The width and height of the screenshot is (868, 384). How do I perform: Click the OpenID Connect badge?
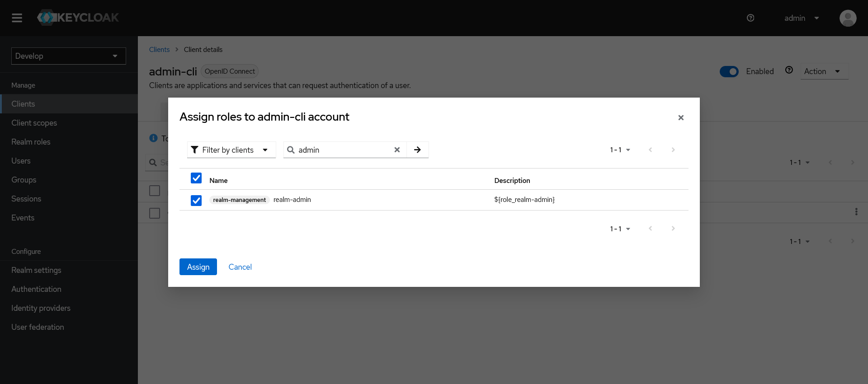tap(230, 71)
